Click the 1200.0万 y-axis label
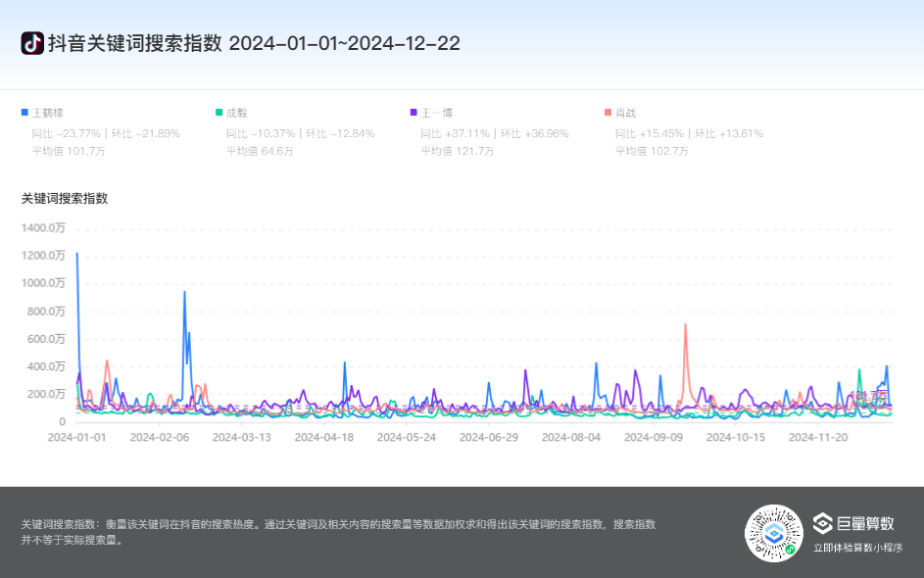The height and width of the screenshot is (578, 924). click(43, 256)
